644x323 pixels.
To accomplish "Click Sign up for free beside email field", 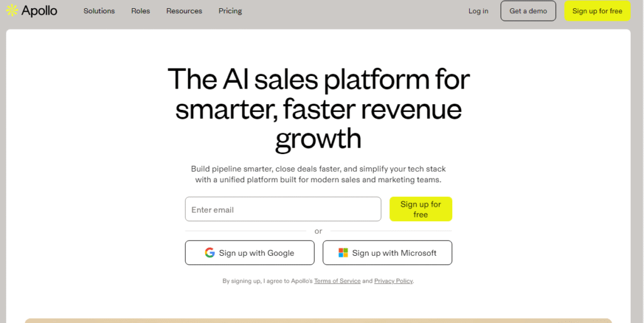I will [421, 209].
